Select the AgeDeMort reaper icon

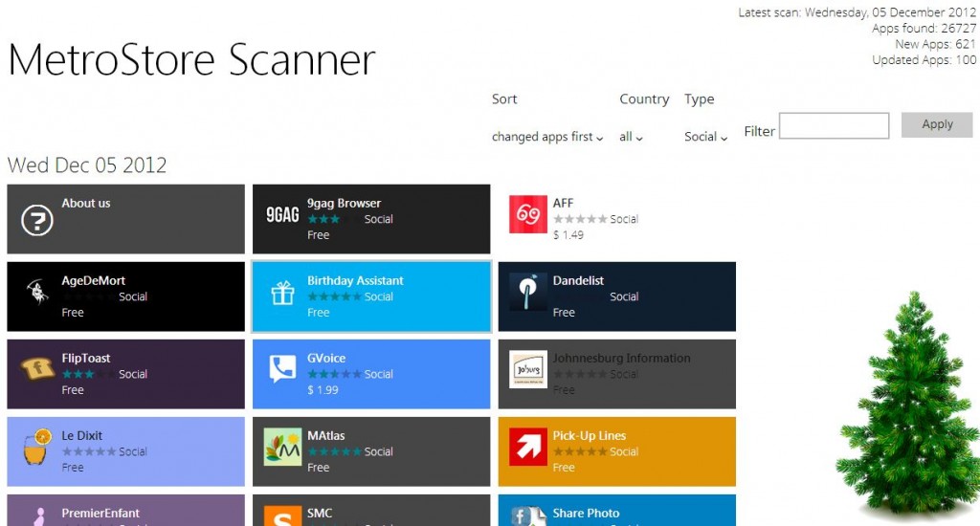pyautogui.click(x=37, y=292)
